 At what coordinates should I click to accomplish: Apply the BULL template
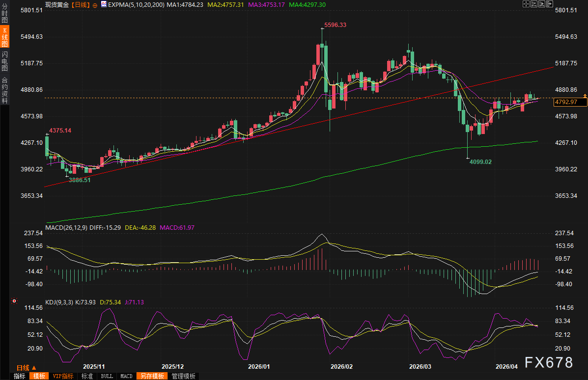[x=107, y=376]
